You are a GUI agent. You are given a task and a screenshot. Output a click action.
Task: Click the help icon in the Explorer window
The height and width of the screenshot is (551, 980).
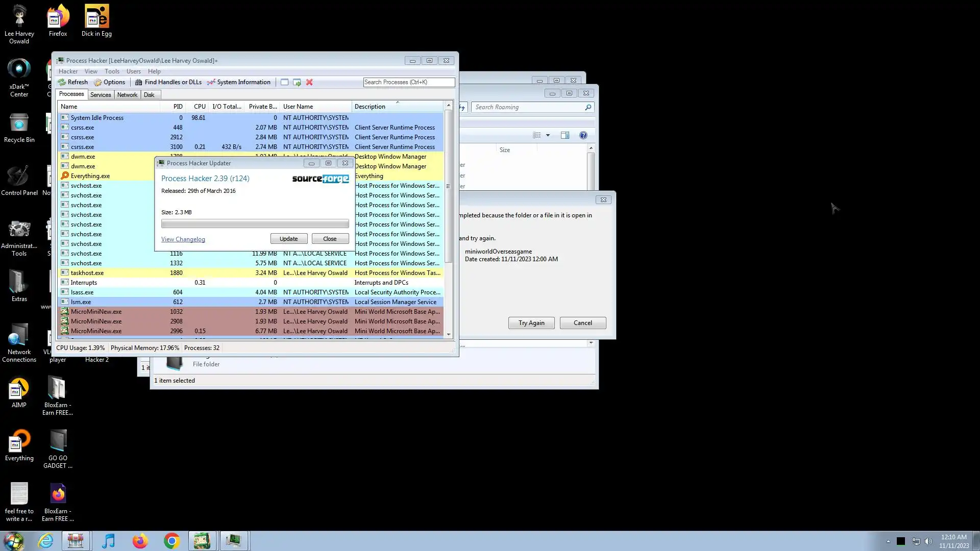[x=583, y=135]
